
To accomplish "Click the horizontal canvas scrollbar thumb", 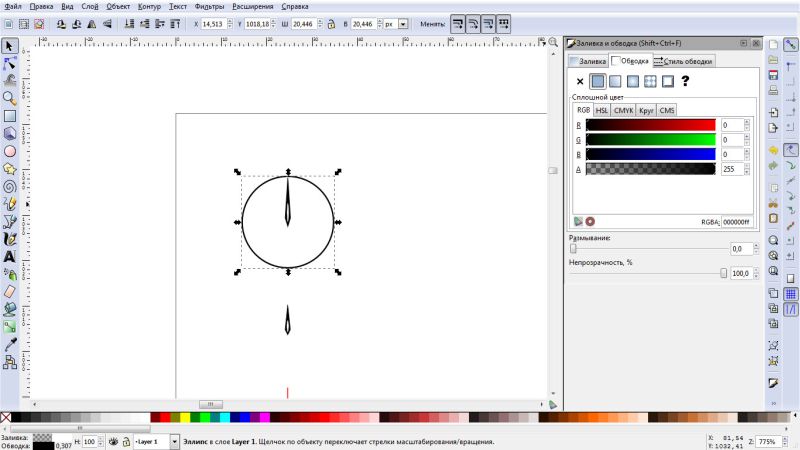I will click(210, 404).
